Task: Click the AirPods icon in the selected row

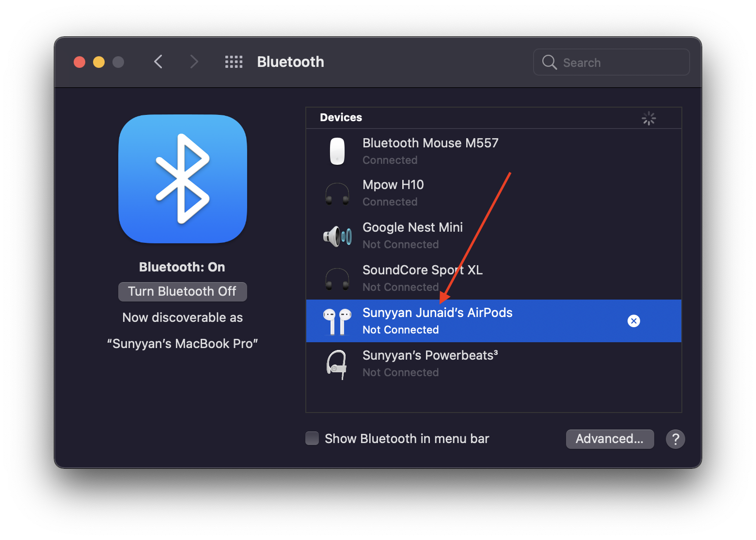Action: pos(337,321)
